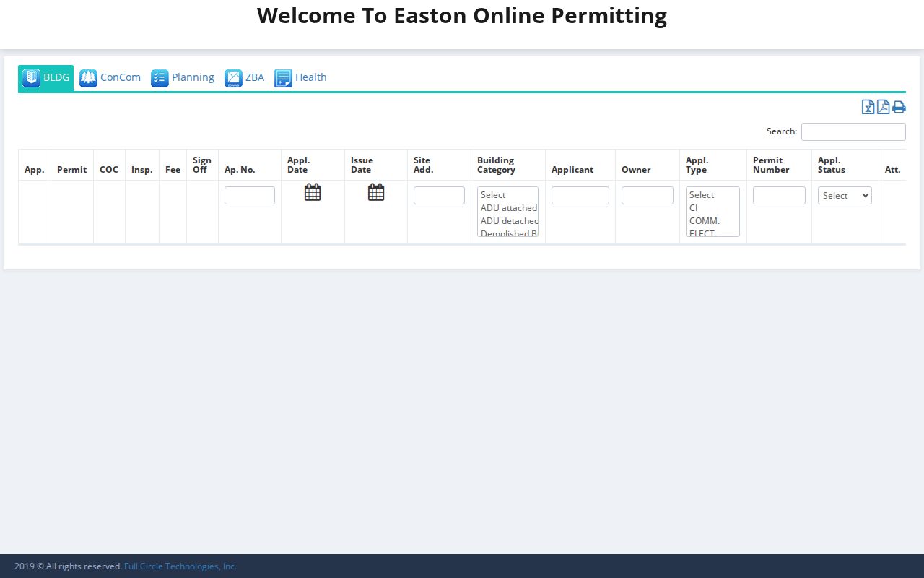The height and width of the screenshot is (578, 924).
Task: Open Full Circle Technologies, Inc. link
Action: click(x=180, y=566)
